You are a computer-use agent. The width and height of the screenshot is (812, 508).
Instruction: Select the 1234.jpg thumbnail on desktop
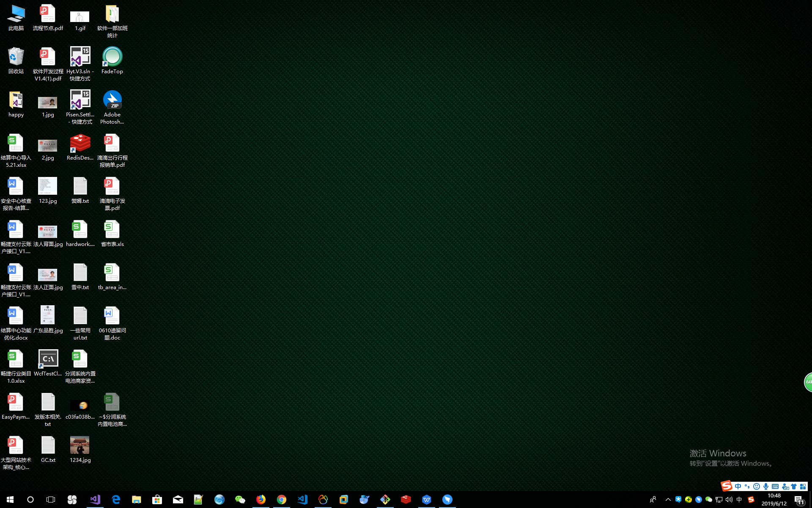coord(80,445)
